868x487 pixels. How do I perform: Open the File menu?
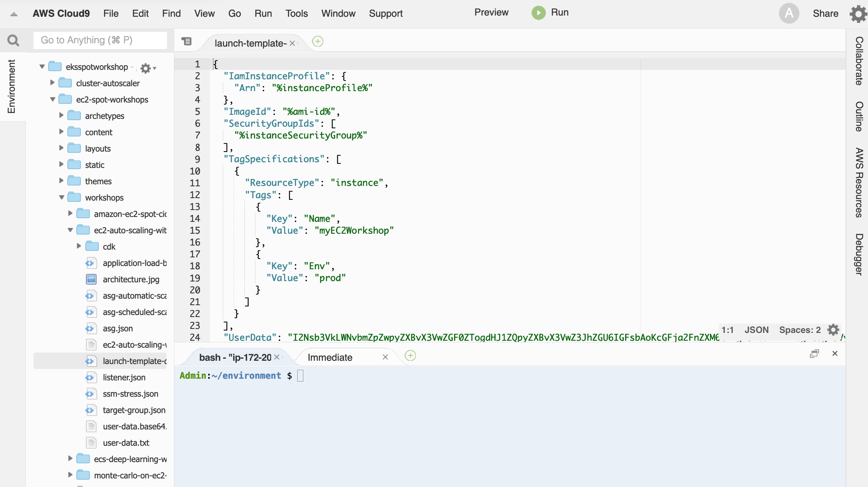pyautogui.click(x=111, y=13)
